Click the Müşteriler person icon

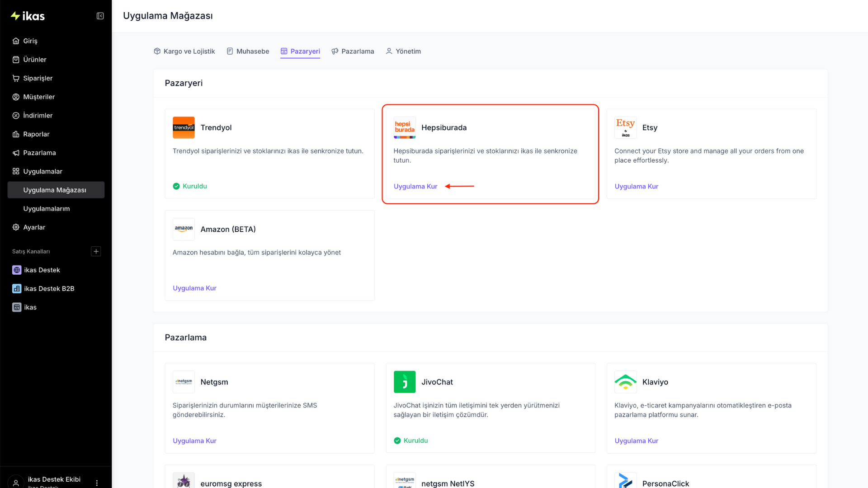tap(16, 97)
